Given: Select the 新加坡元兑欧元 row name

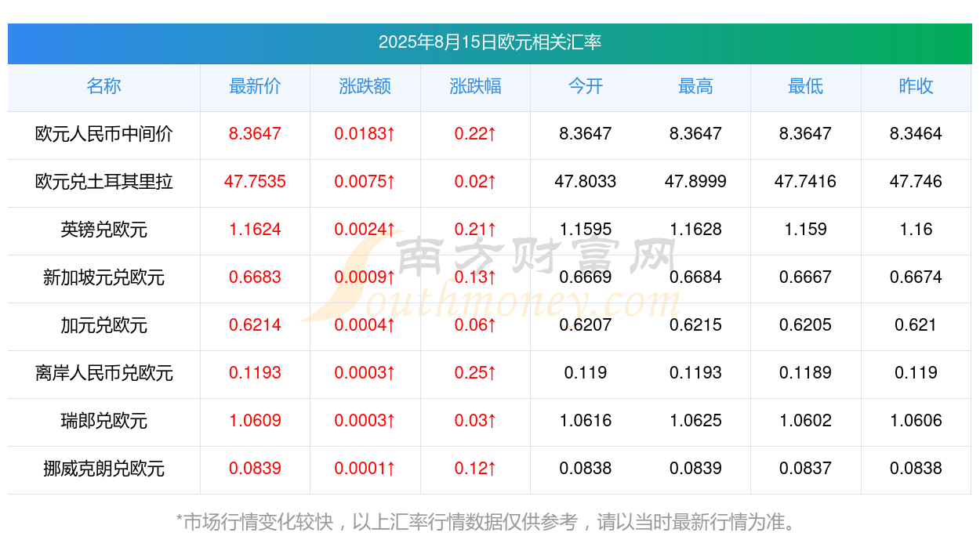Looking at the screenshot, I should coord(103,277).
